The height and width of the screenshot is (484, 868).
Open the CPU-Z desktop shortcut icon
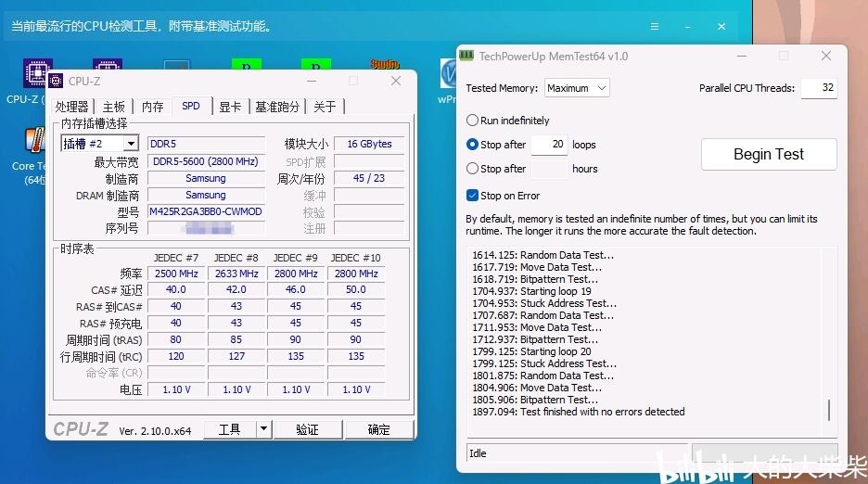point(36,72)
